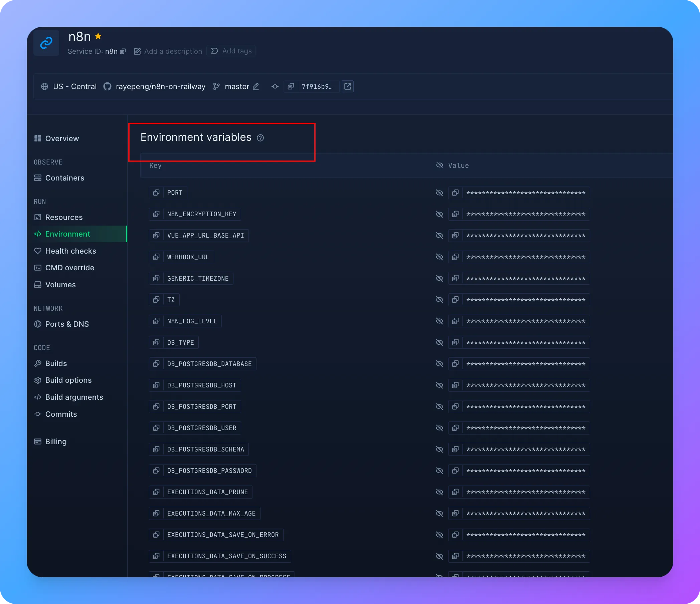Viewport: 700px width, 604px height.
Task: Click the n8n service link logo
Action: coord(46,43)
